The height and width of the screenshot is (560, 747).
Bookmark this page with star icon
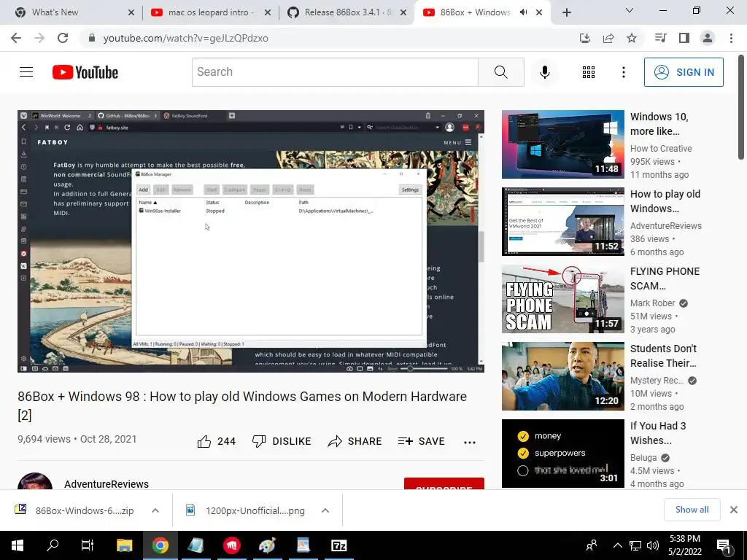click(x=632, y=38)
